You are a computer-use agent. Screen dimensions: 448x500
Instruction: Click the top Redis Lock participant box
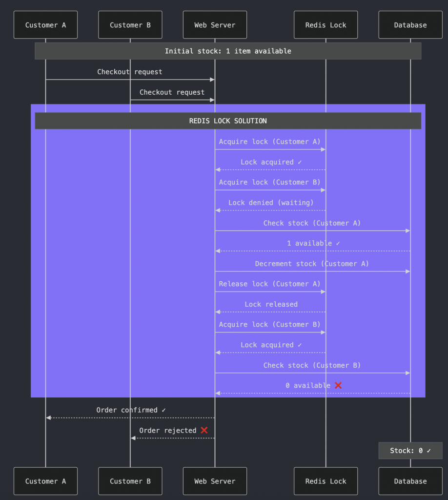[x=326, y=25]
